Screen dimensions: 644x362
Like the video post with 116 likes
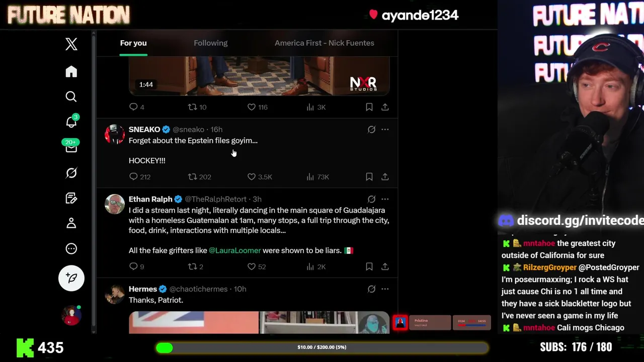pyautogui.click(x=252, y=107)
